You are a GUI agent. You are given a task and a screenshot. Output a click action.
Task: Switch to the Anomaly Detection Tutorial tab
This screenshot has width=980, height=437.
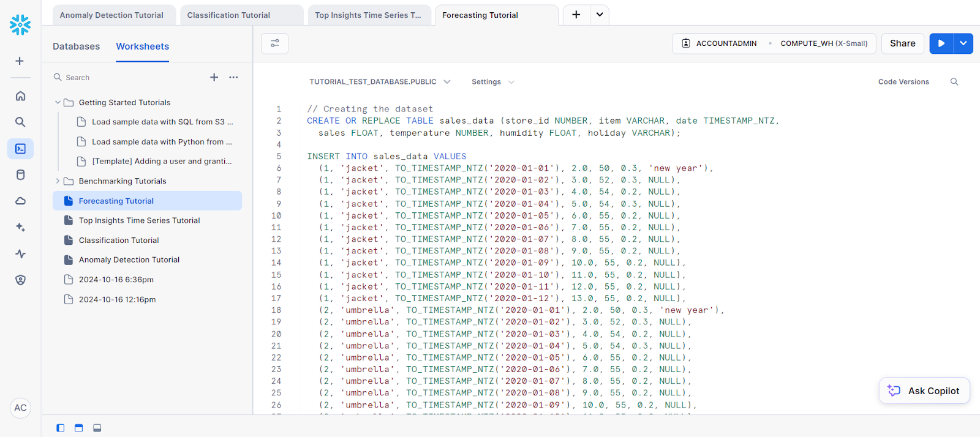pyautogui.click(x=114, y=15)
